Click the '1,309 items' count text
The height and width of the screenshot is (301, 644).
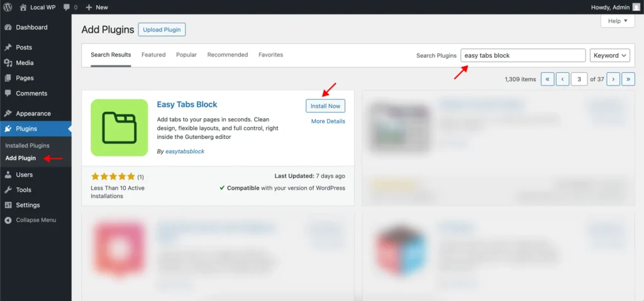[x=520, y=79]
